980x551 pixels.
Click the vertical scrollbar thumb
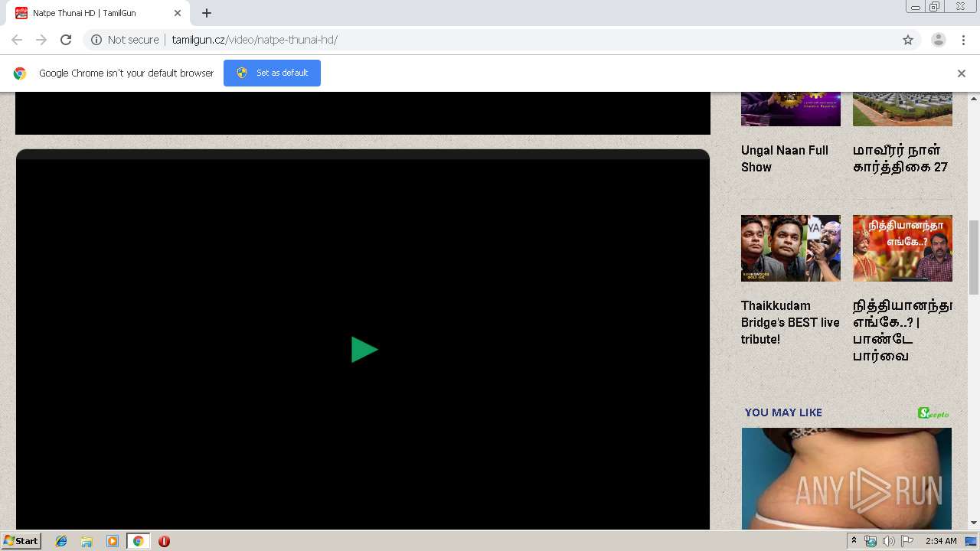coord(974,256)
